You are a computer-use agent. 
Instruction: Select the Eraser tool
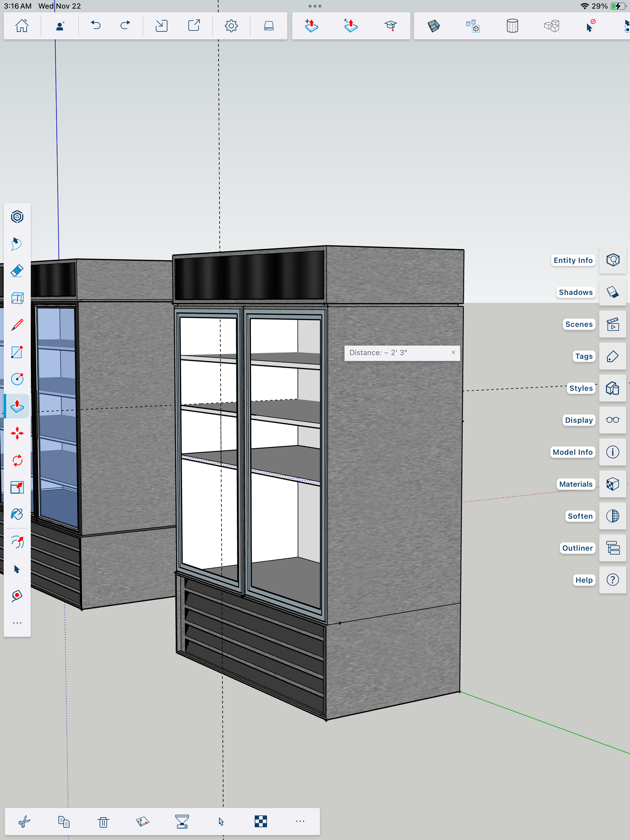click(17, 271)
